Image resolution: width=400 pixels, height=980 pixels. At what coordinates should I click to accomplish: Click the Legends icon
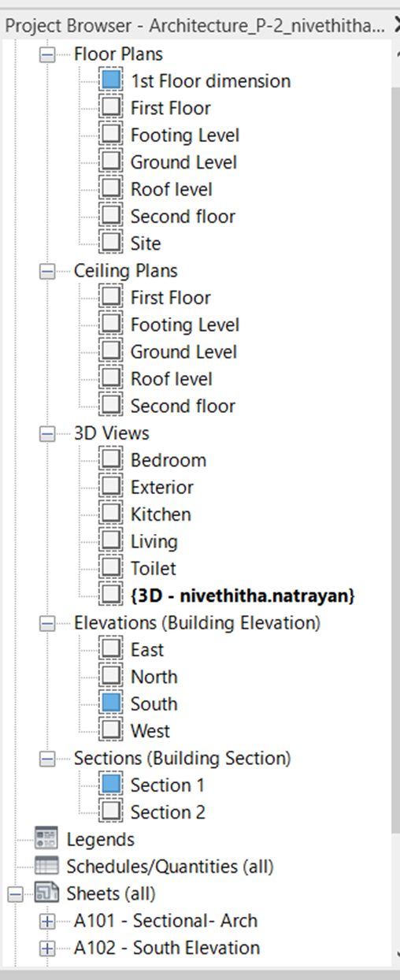tap(46, 840)
